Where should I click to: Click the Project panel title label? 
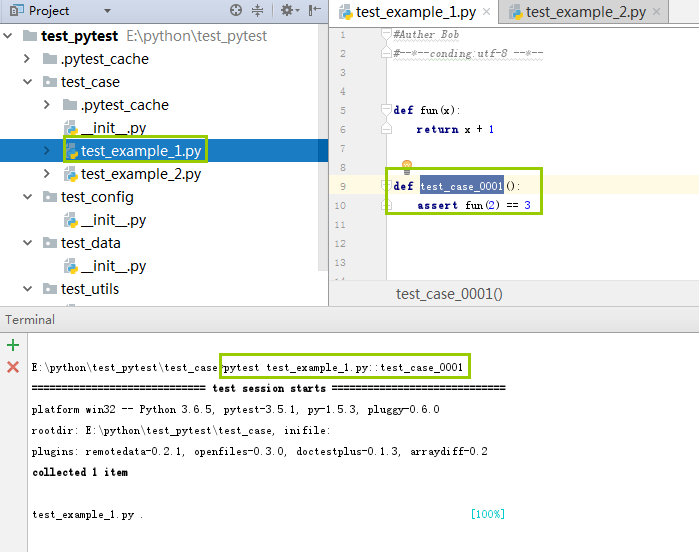[49, 11]
